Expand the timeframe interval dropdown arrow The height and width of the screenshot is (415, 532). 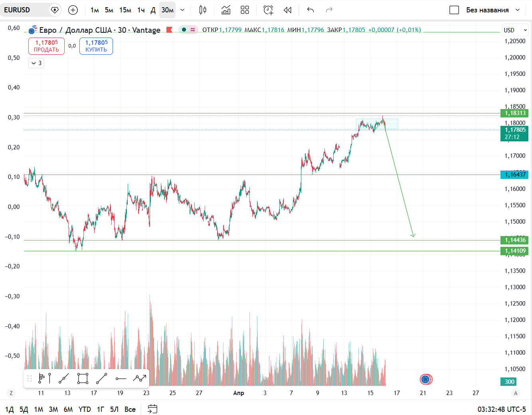click(182, 10)
